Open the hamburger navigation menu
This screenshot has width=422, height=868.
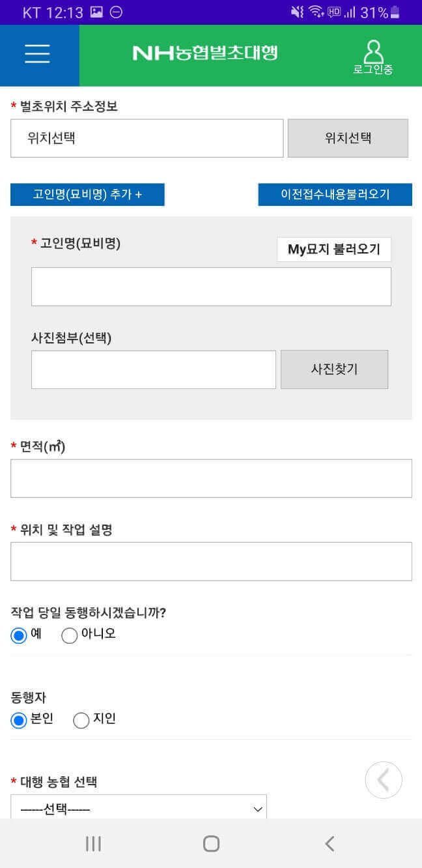37,54
